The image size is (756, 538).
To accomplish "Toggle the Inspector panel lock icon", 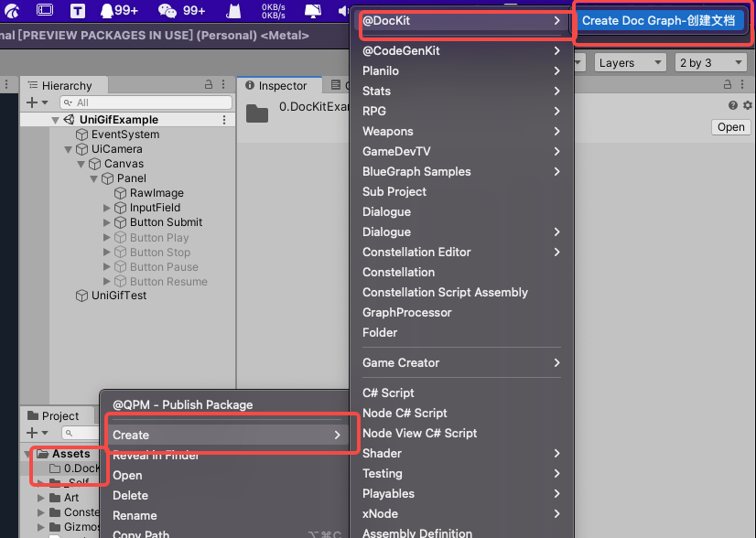I will pyautogui.click(x=728, y=84).
